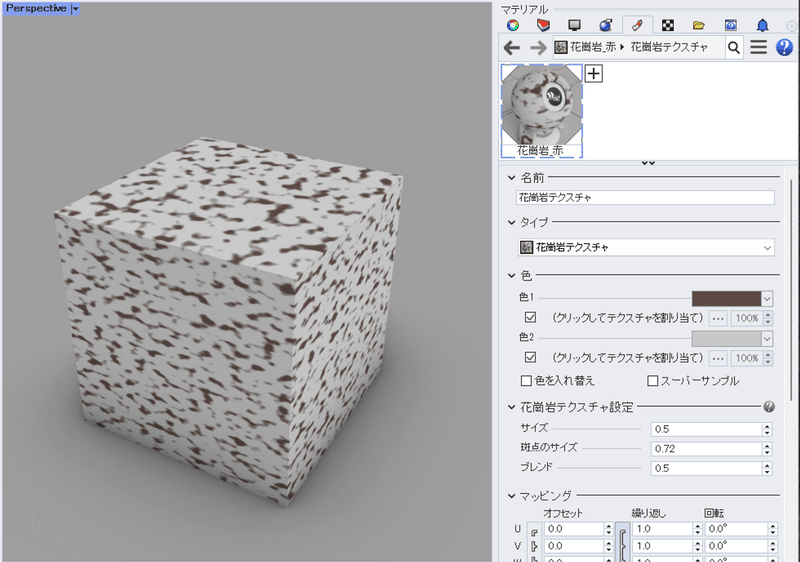Open the hamburger menu in Materials panel

click(759, 47)
